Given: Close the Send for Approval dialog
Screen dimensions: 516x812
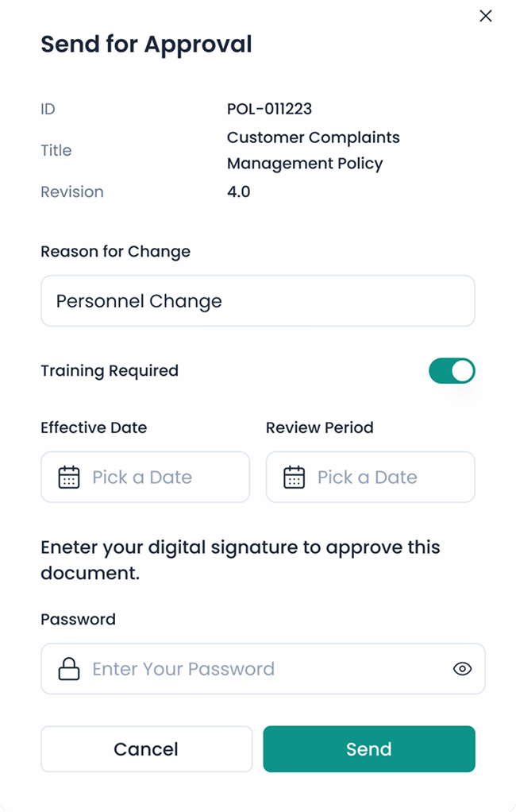Looking at the screenshot, I should (486, 16).
